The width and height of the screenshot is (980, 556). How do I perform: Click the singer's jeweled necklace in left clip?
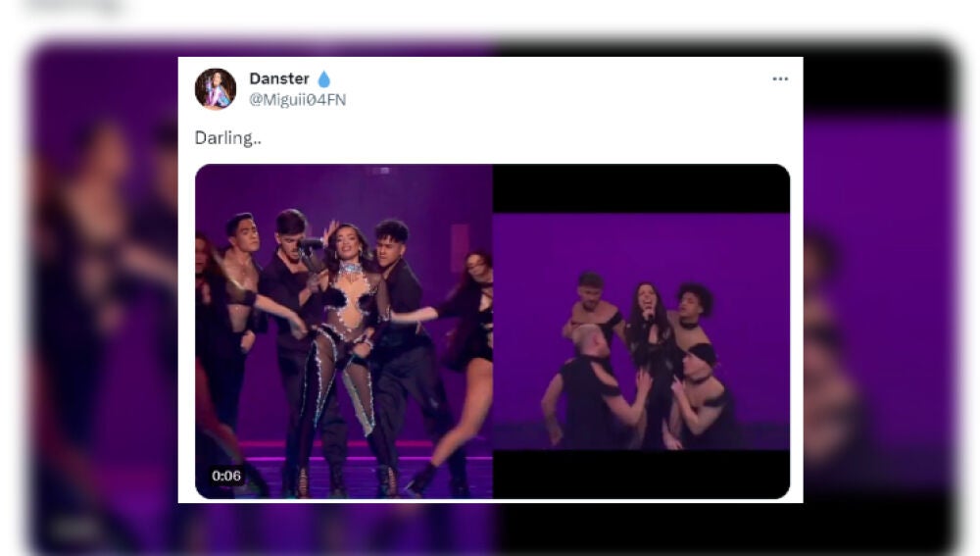pos(352,271)
